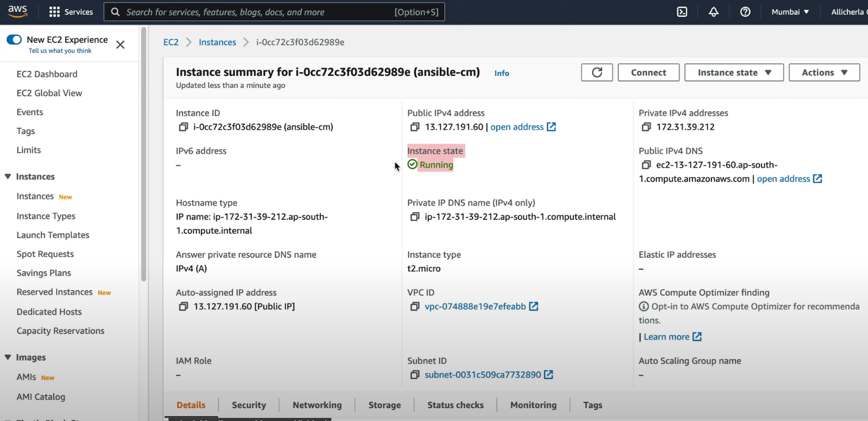Click the Info link beside the title
Viewport: 868px width, 421px height.
tap(502, 73)
